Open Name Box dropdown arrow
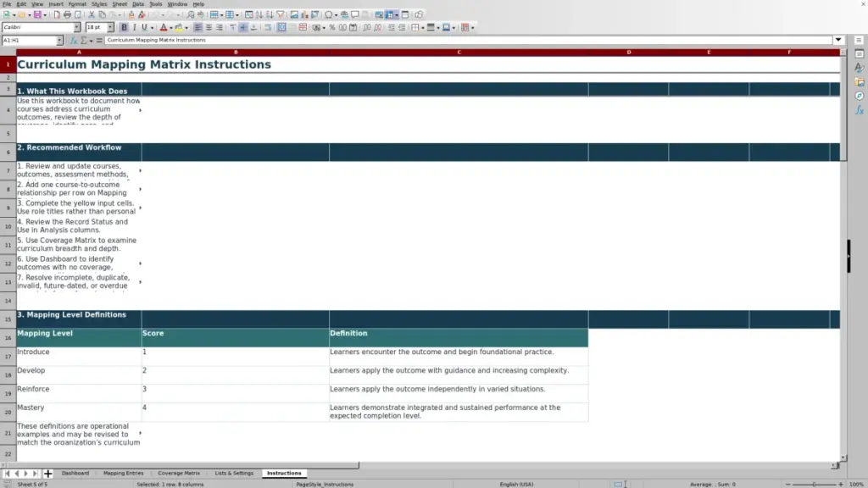This screenshot has height=488, width=868. coord(59,41)
